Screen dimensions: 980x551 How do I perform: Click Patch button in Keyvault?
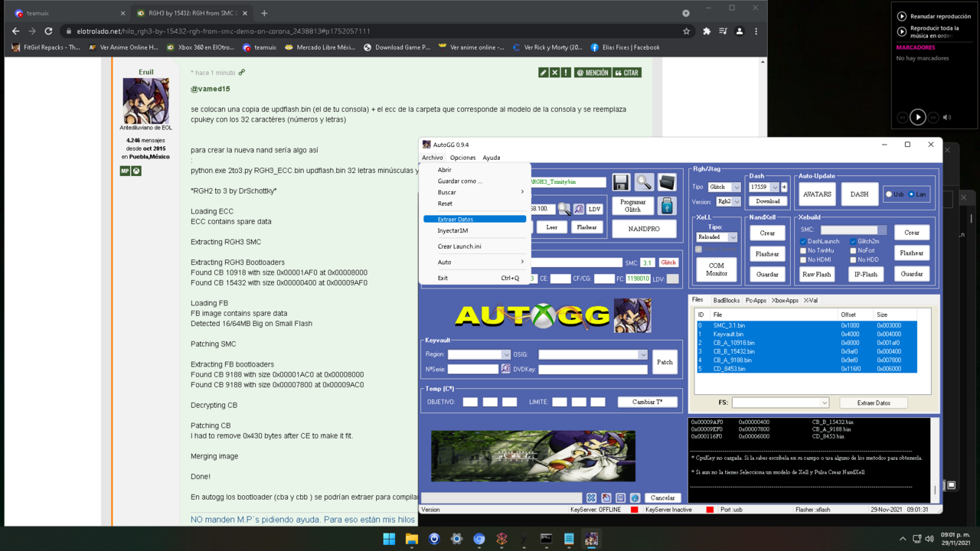point(665,362)
